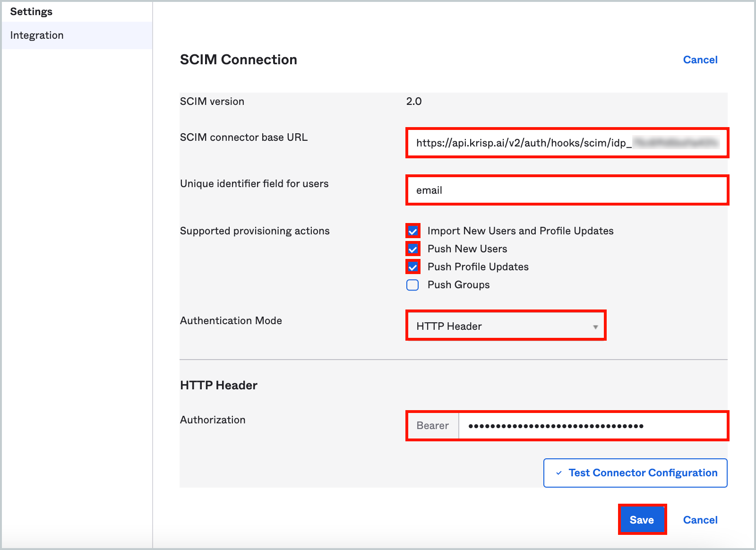This screenshot has height=550, width=756.
Task: Click the Push Groups label text
Action: pyautogui.click(x=458, y=285)
